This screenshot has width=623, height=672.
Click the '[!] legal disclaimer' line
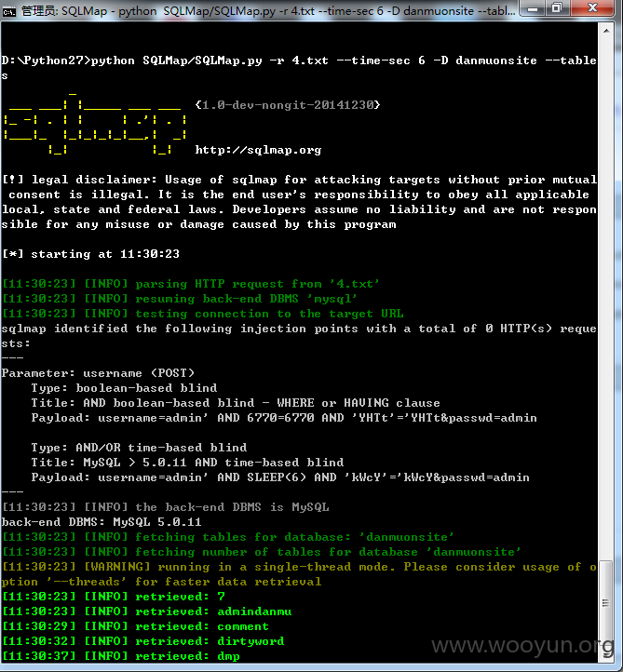(299, 180)
